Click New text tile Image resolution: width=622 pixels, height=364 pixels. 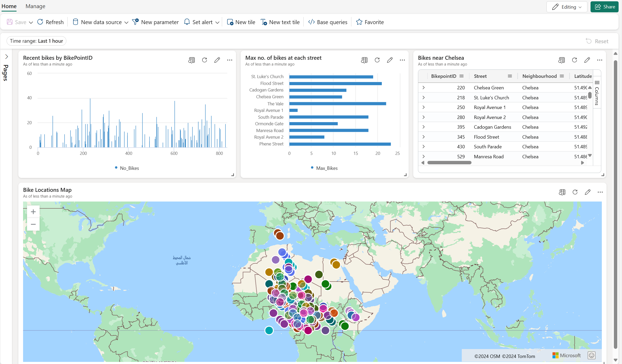(280, 22)
